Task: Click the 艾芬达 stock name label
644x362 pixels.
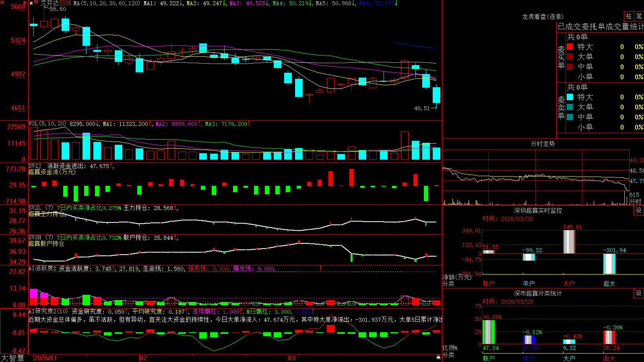Action: click(50, 3)
